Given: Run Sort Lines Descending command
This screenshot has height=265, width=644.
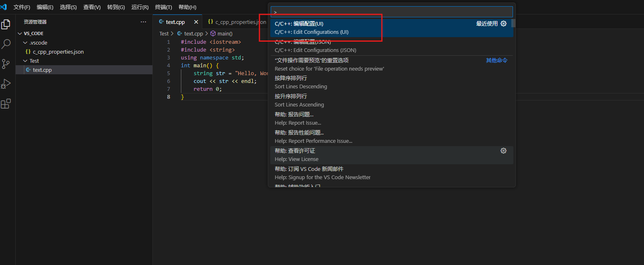Looking at the screenshot, I should tap(391, 82).
